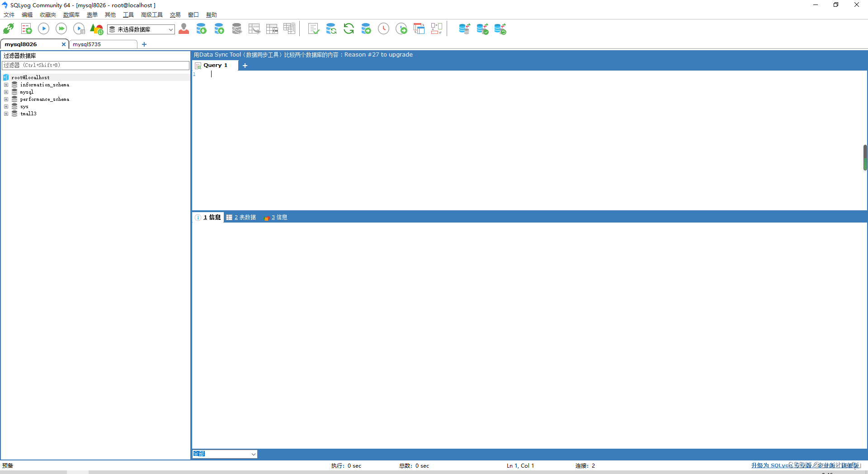Add a new query tab with plus

pyautogui.click(x=245, y=66)
